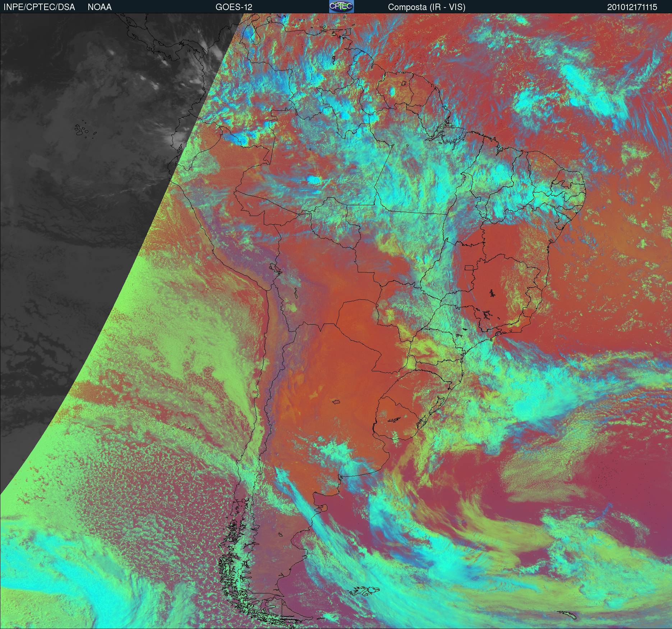Click the GOES-12 satellite label
The width and height of the screenshot is (672, 629).
(234, 7)
